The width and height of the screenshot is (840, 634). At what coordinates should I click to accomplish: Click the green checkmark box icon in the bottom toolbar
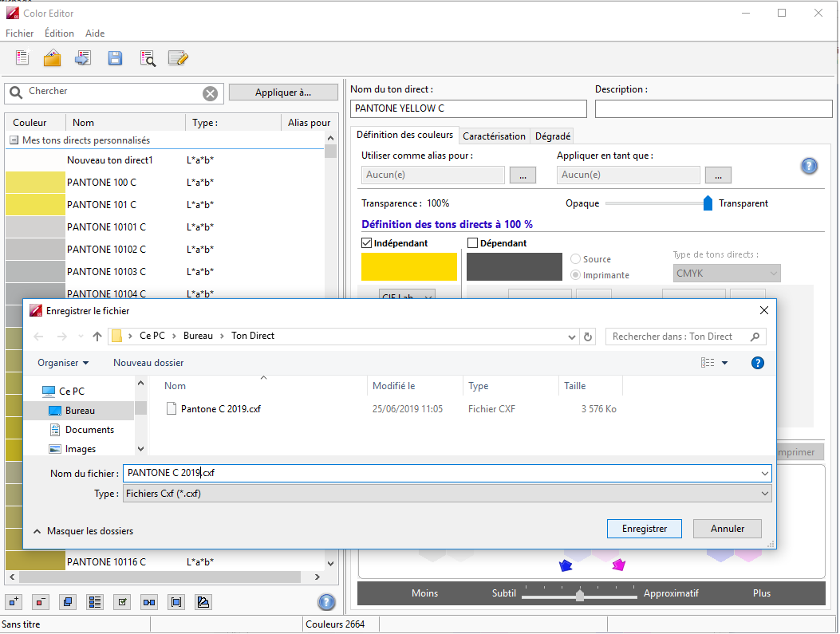tap(122, 602)
